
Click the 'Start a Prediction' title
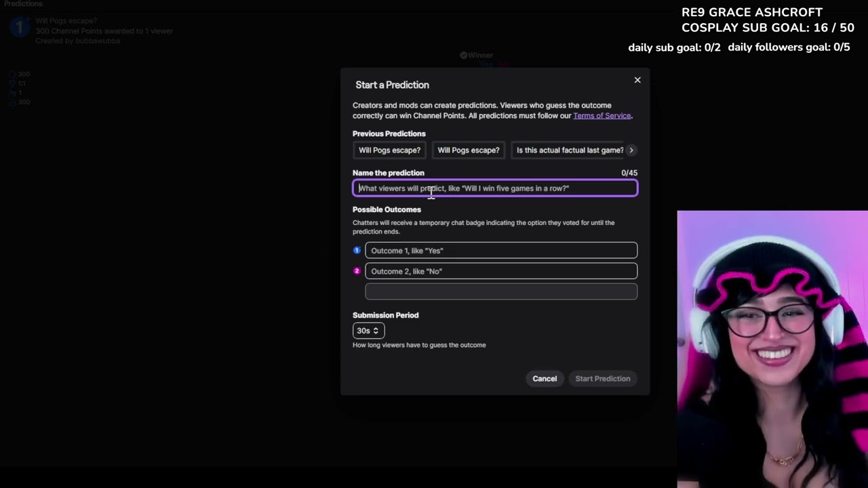(x=392, y=85)
